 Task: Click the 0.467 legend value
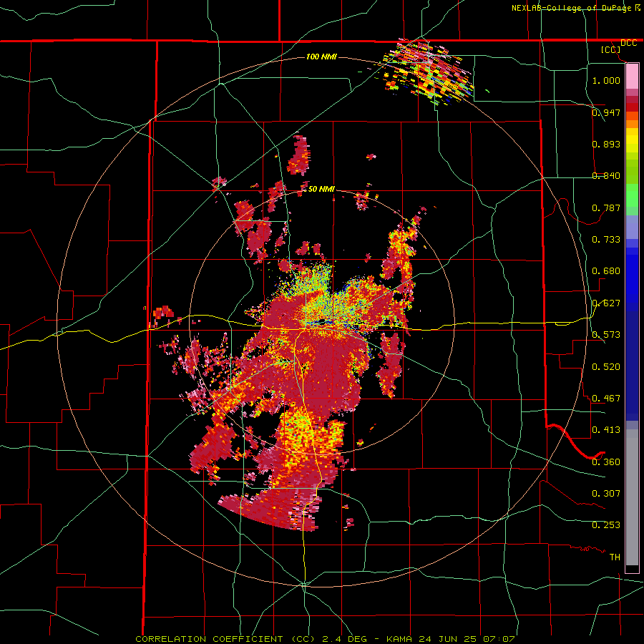coord(606,398)
